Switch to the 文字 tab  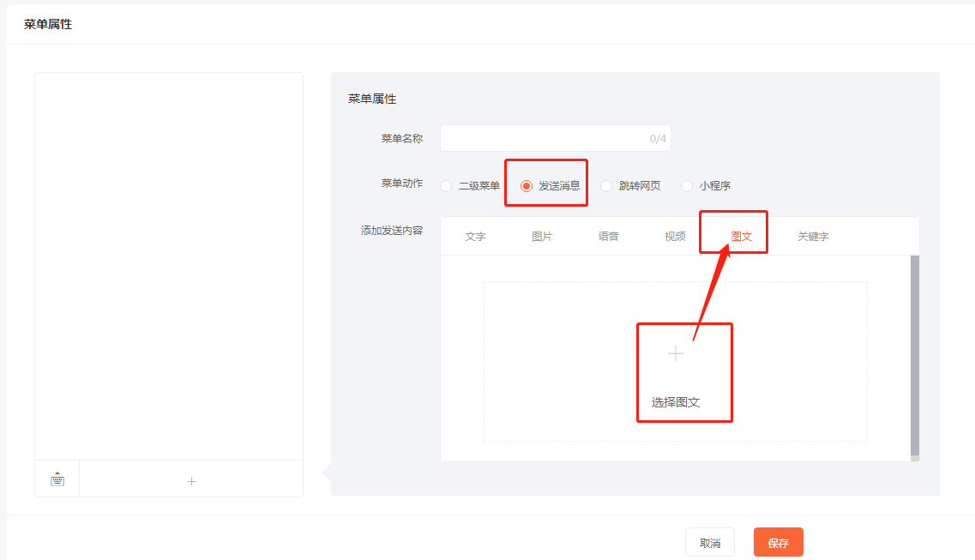pos(475,237)
